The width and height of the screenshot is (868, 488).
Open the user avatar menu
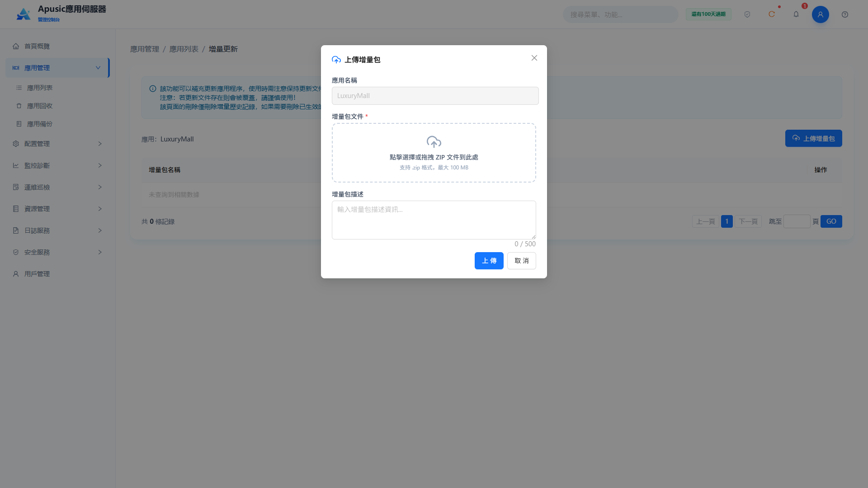pos(821,14)
